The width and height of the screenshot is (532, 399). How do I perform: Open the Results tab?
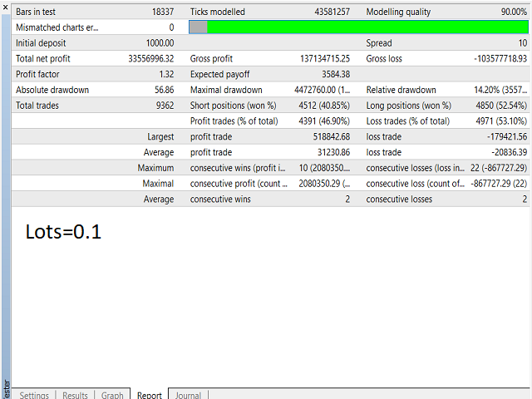75,395
